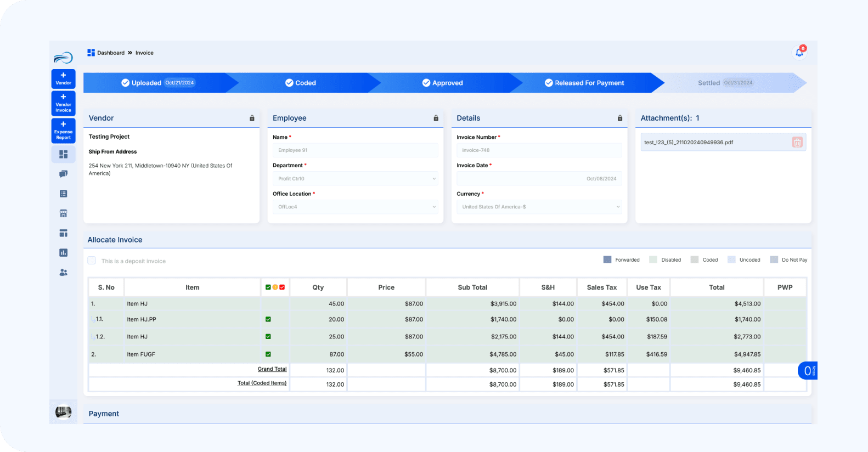The image size is (868, 452).
Task: Click the '$9,460.85' Grand Total value
Action: pyautogui.click(x=747, y=370)
